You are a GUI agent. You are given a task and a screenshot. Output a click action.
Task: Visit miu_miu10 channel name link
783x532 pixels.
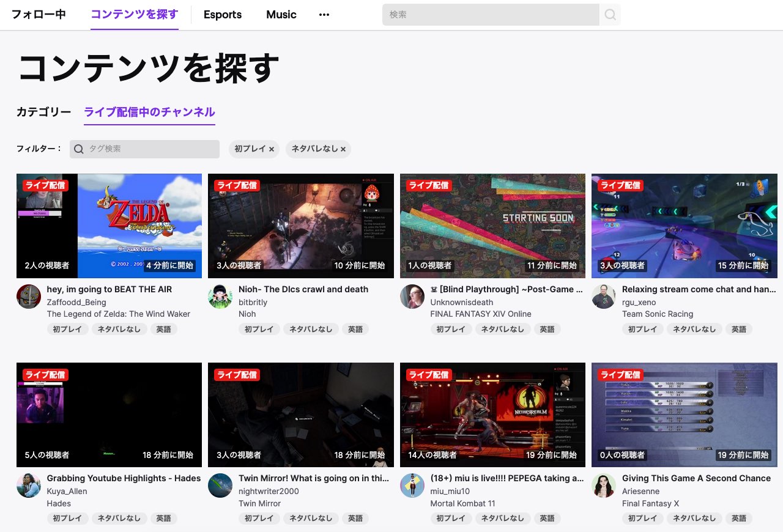coord(450,491)
